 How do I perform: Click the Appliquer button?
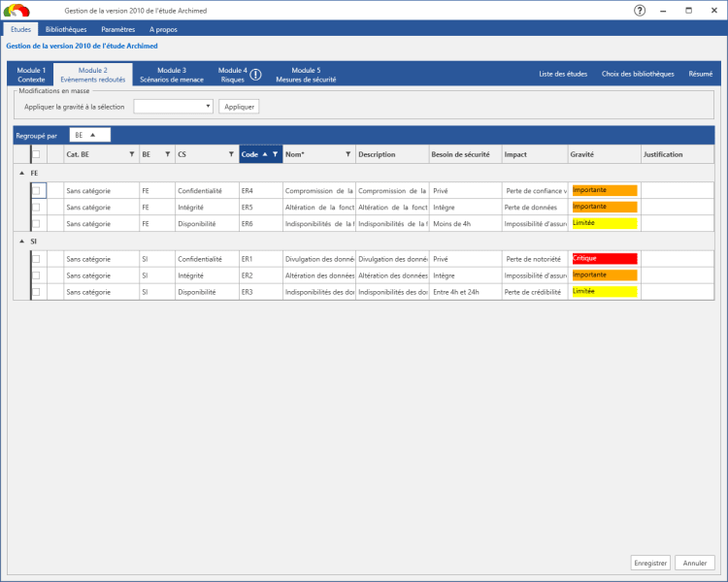(239, 107)
